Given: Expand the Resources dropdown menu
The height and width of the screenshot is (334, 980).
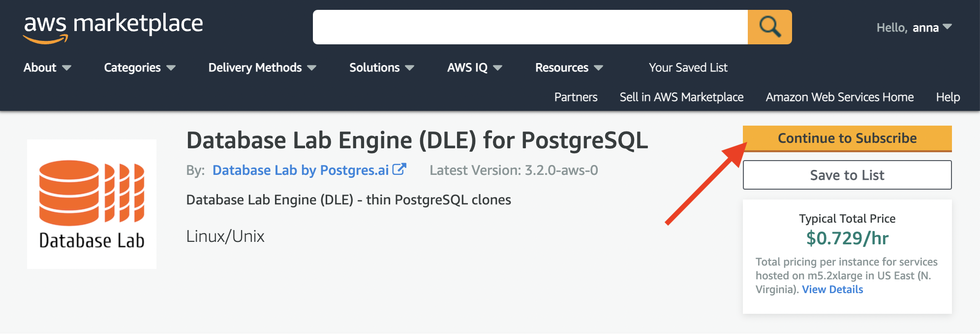Looking at the screenshot, I should click(x=569, y=67).
